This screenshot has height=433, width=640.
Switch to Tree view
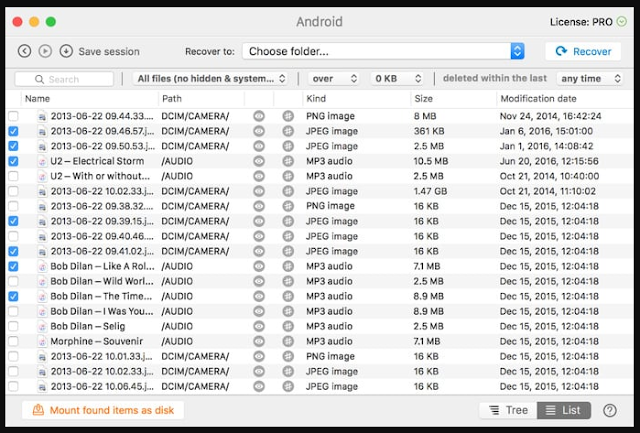click(508, 410)
